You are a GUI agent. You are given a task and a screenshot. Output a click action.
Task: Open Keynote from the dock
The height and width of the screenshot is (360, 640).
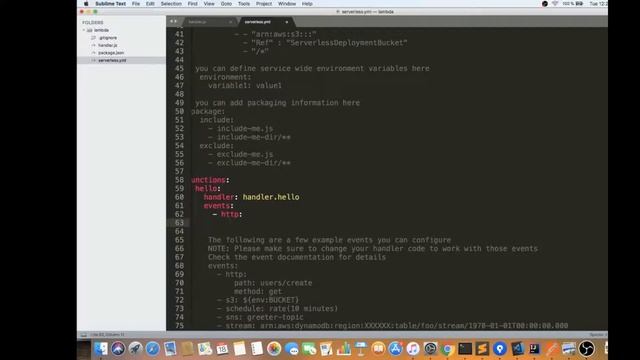tap(361, 349)
